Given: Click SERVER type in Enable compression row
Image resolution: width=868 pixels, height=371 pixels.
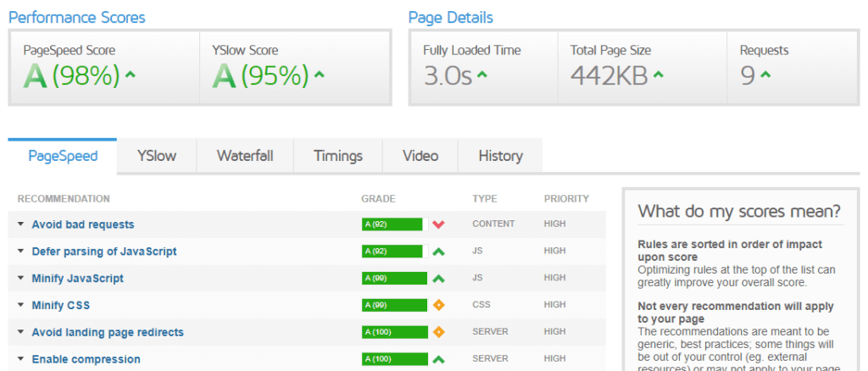Looking at the screenshot, I should pos(490,359).
